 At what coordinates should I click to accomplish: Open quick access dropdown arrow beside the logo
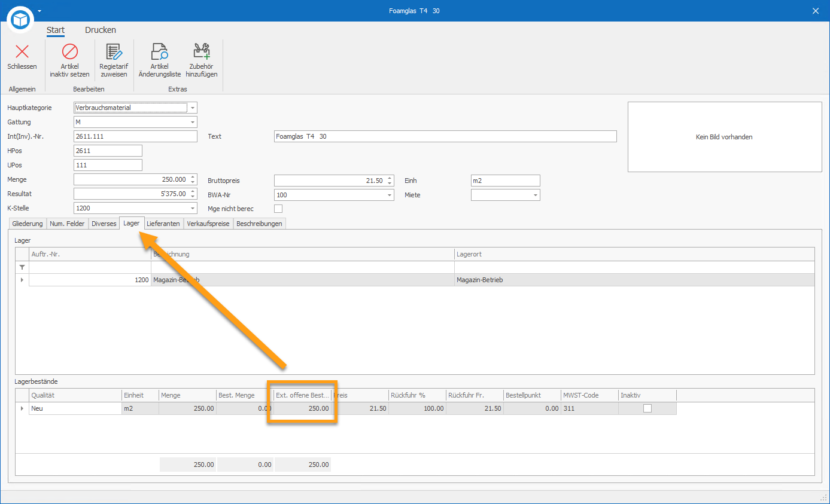(39, 11)
